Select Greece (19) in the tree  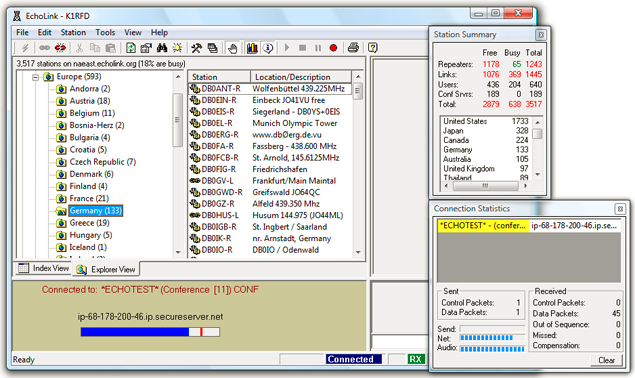pos(89,223)
